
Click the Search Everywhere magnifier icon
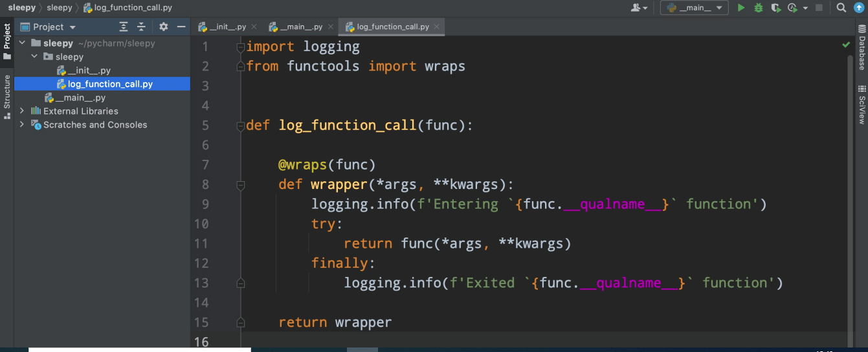pyautogui.click(x=841, y=8)
